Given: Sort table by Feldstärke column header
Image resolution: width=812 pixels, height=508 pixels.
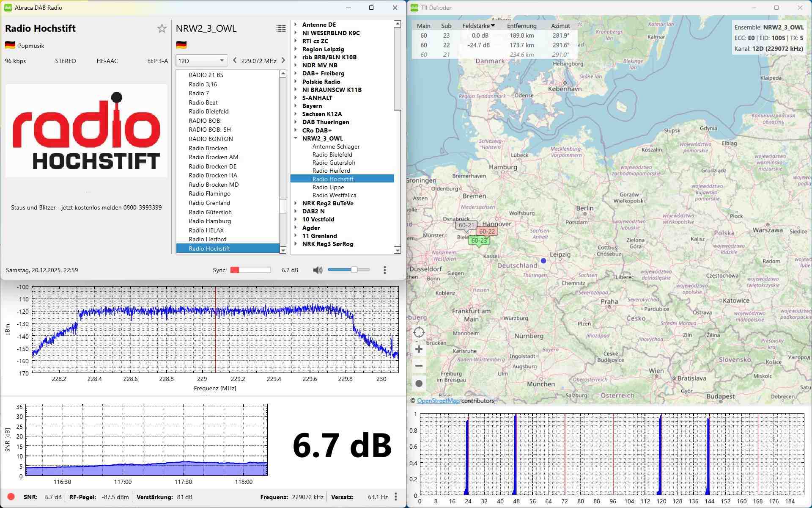Looking at the screenshot, I should [478, 26].
